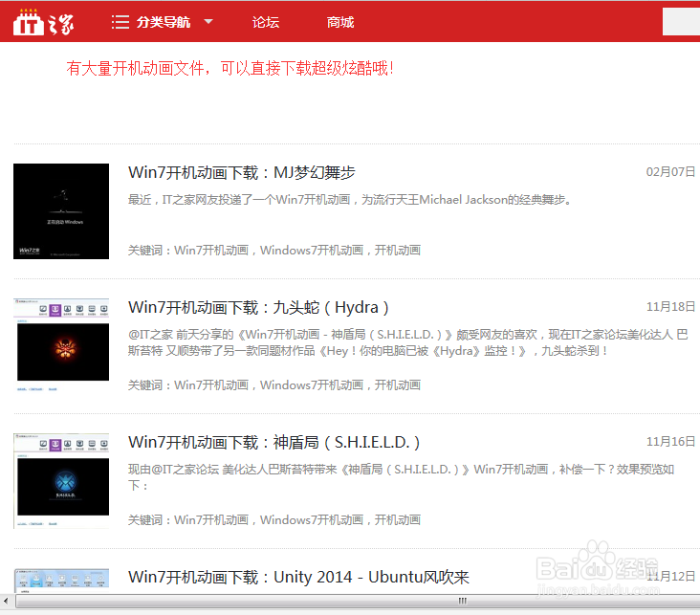Open article Win7开机动画下载：九头蛇（Hydra）
This screenshot has height=615, width=700.
click(258, 307)
